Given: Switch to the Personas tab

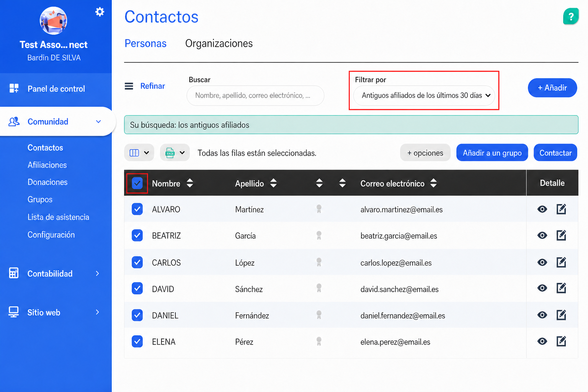Looking at the screenshot, I should click(145, 44).
